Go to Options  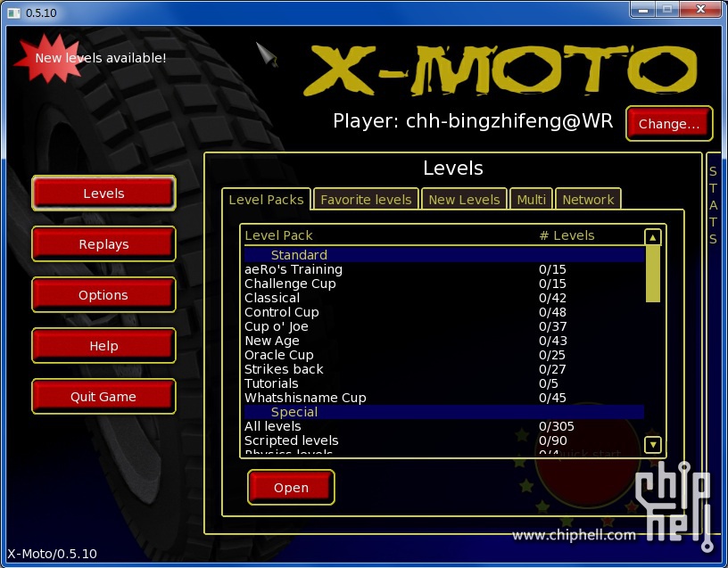[x=103, y=294]
